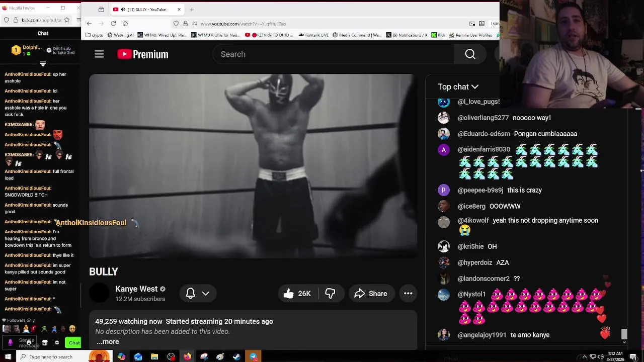
Task: Dislike the BULLY video
Action: point(330,294)
